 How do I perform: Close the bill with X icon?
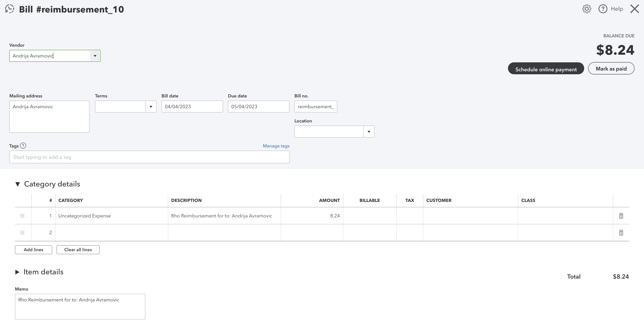[634, 9]
